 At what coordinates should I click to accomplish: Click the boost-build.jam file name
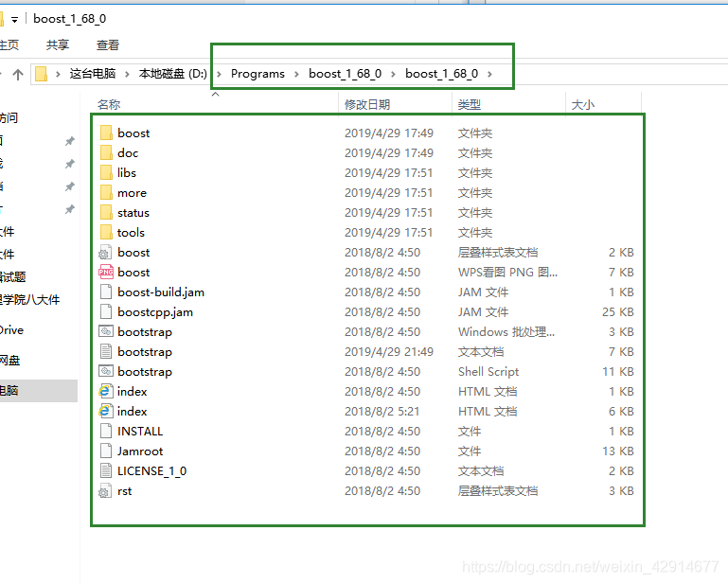pyautogui.click(x=161, y=292)
